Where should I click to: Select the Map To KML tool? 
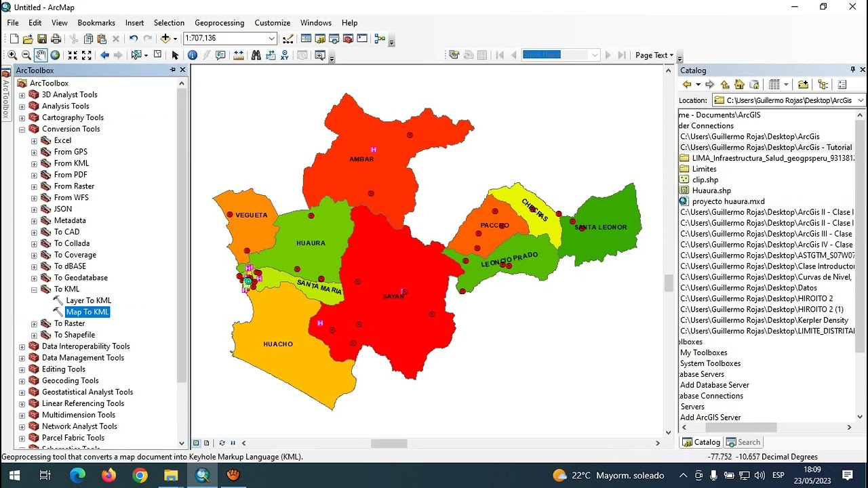[87, 312]
